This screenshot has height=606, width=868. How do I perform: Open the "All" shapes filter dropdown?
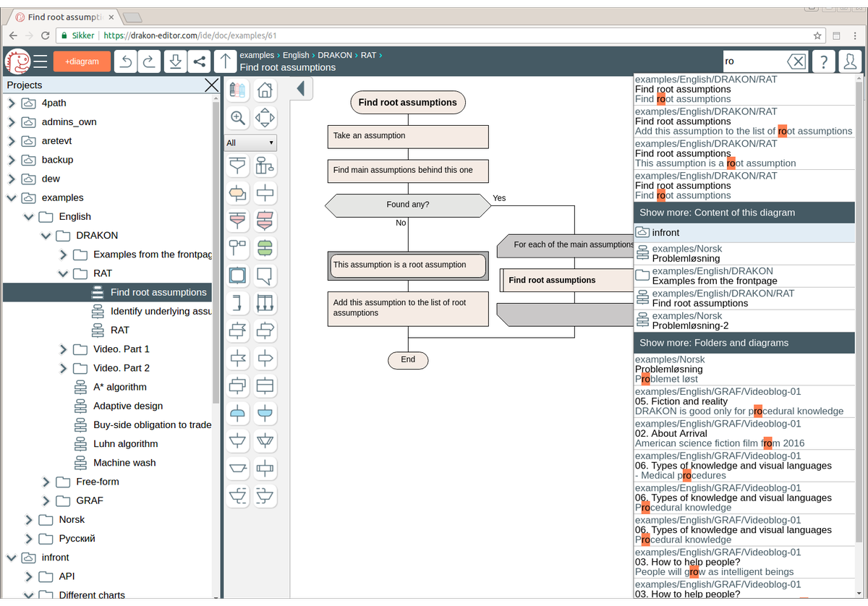coord(250,143)
